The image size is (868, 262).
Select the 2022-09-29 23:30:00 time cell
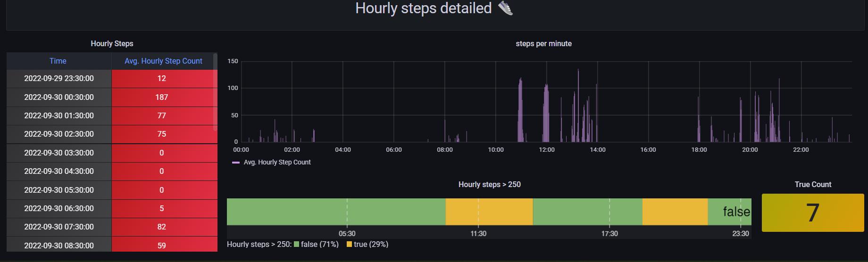tap(59, 78)
